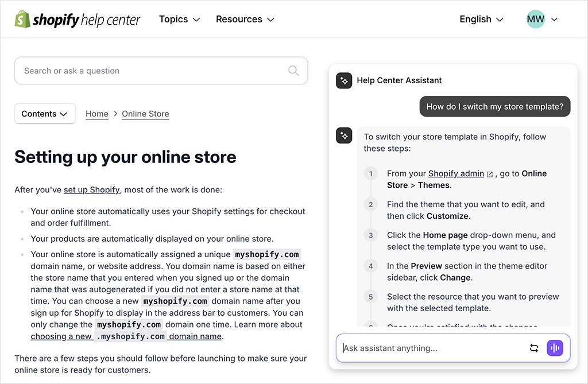Click step 3 'Click the Home page' instruction text

click(x=471, y=241)
